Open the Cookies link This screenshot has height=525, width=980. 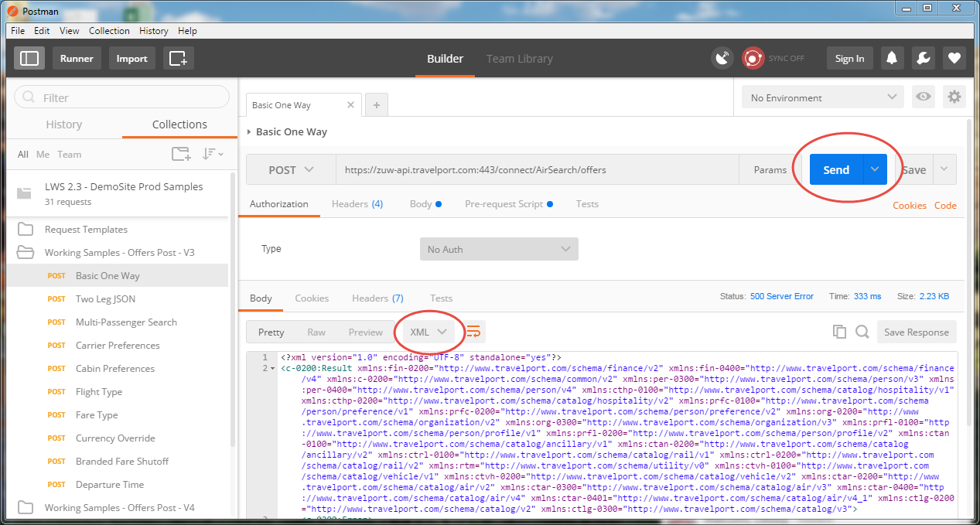pyautogui.click(x=910, y=205)
